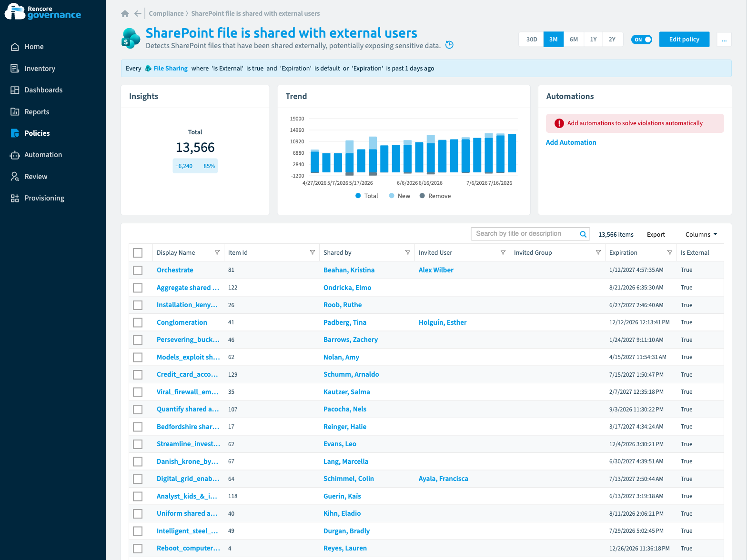Open the Dashboards sidebar icon
747x560 pixels.
(x=15, y=90)
